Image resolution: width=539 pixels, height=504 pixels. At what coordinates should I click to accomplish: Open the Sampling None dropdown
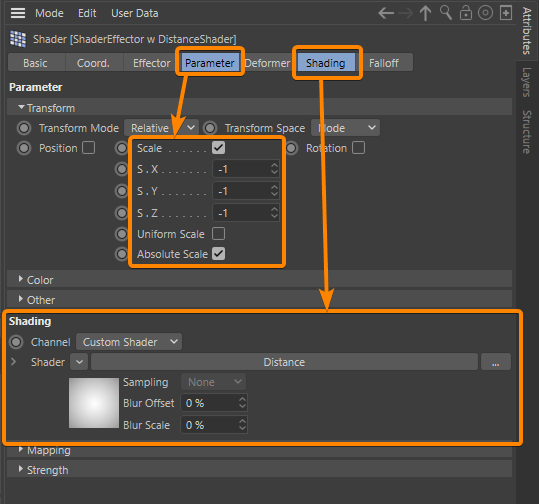click(x=213, y=382)
